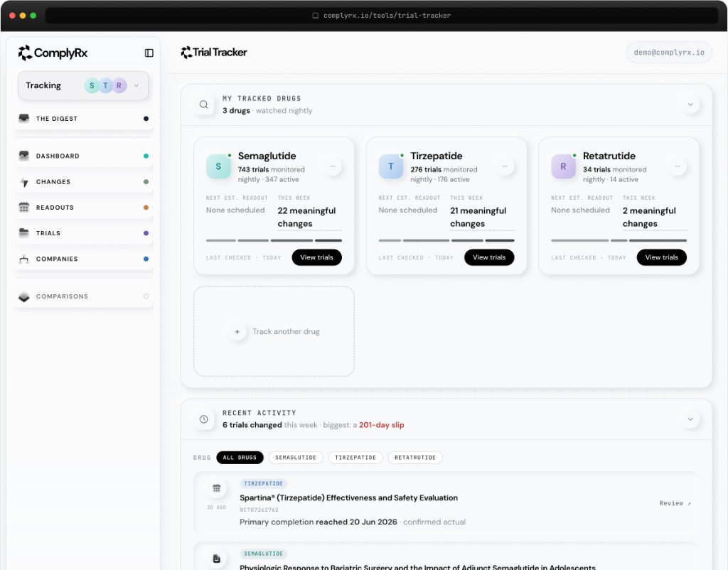
Task: Click the S badge in Tracking selector
Action: (92, 85)
